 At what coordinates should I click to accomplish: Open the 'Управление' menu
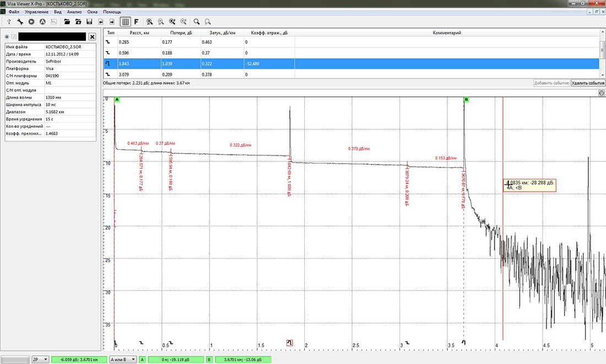tap(36, 11)
